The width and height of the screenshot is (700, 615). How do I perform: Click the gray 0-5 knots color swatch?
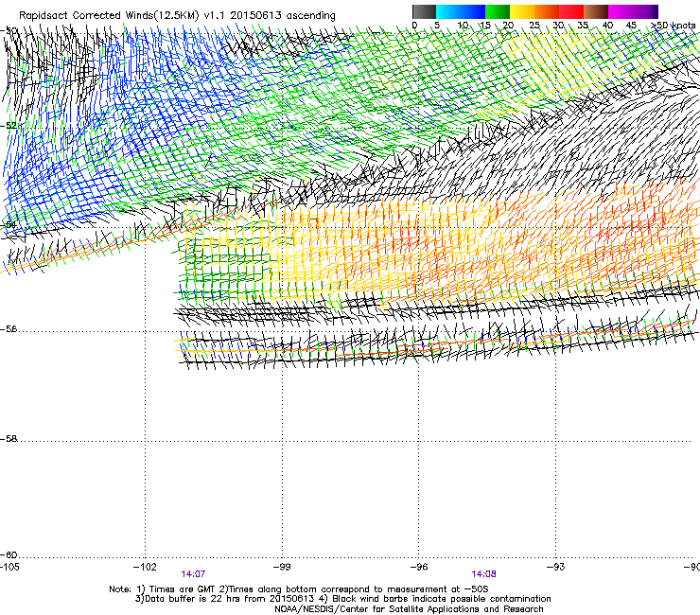pos(424,11)
